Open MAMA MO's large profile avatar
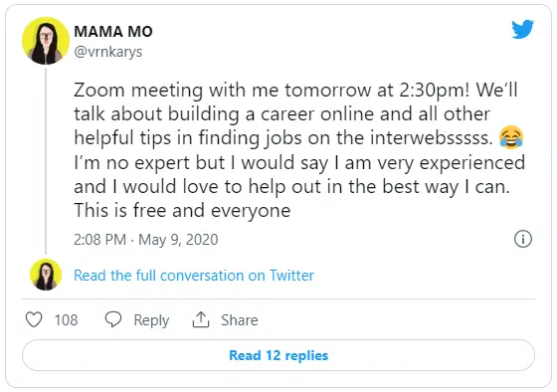Viewport: 557px width, 392px height. (x=46, y=41)
